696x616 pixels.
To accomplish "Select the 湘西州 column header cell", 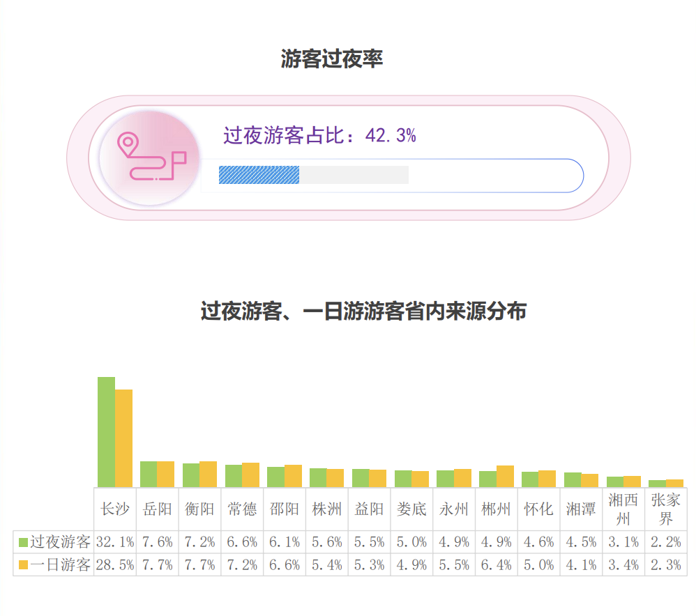I will click(x=623, y=509).
